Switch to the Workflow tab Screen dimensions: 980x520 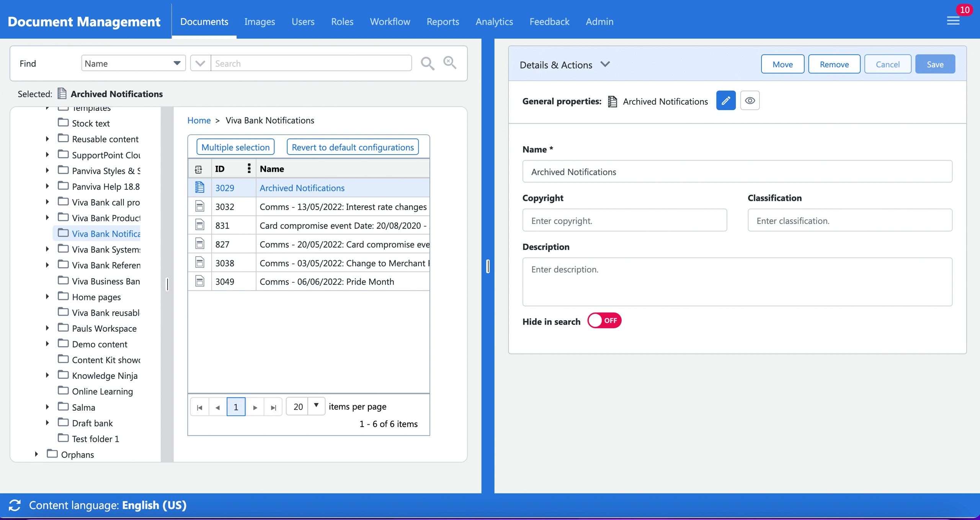tap(390, 22)
